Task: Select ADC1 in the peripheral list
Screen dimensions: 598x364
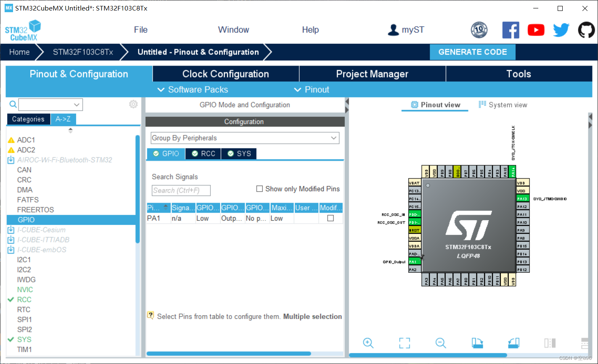Action: point(26,140)
